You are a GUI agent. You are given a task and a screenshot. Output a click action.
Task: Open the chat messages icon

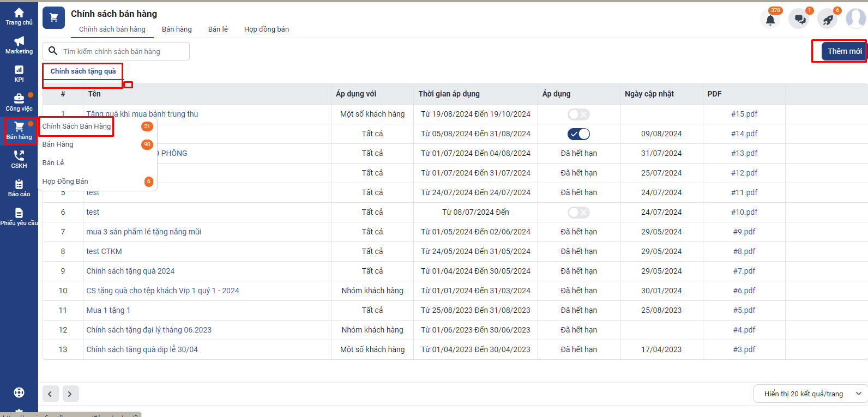800,20
